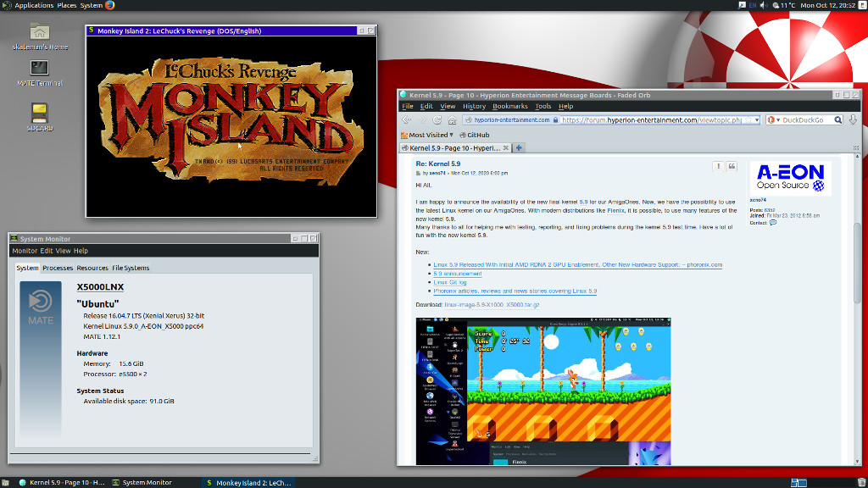Open the browser home page icon

coord(452,120)
